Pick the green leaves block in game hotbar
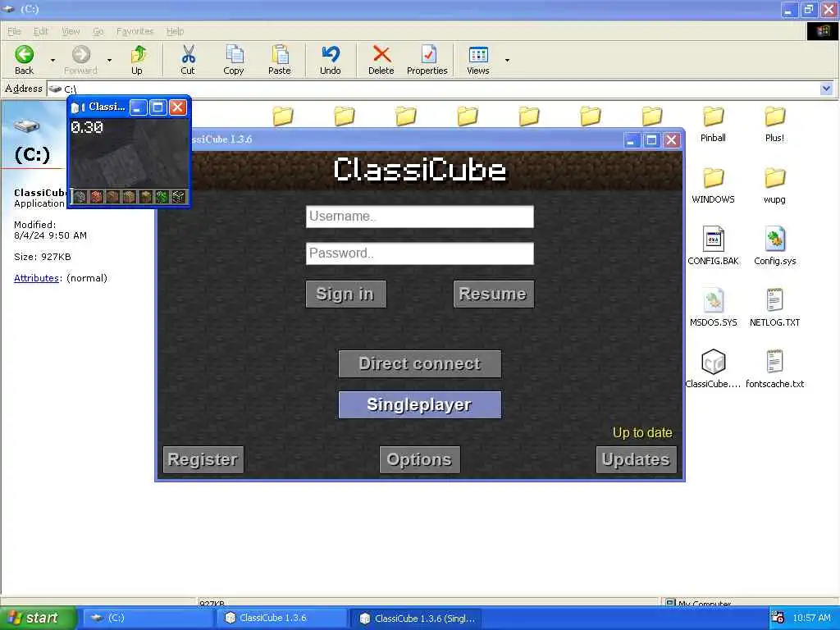This screenshot has width=840, height=630. click(x=162, y=197)
